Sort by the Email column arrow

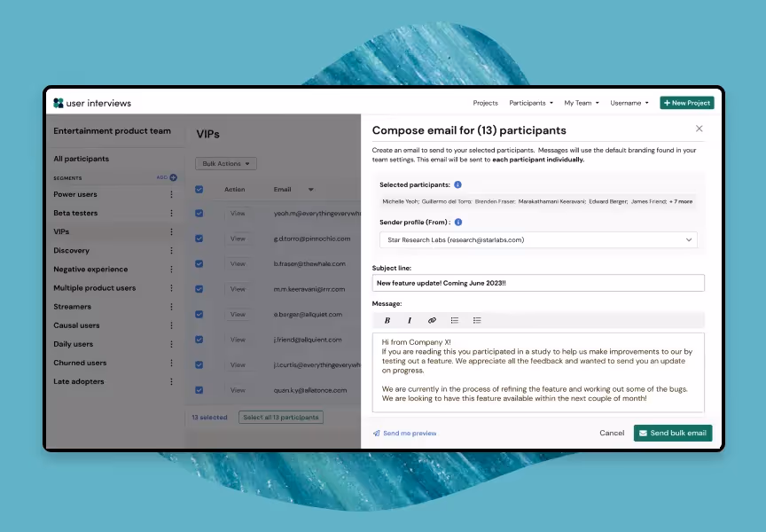[x=310, y=190]
